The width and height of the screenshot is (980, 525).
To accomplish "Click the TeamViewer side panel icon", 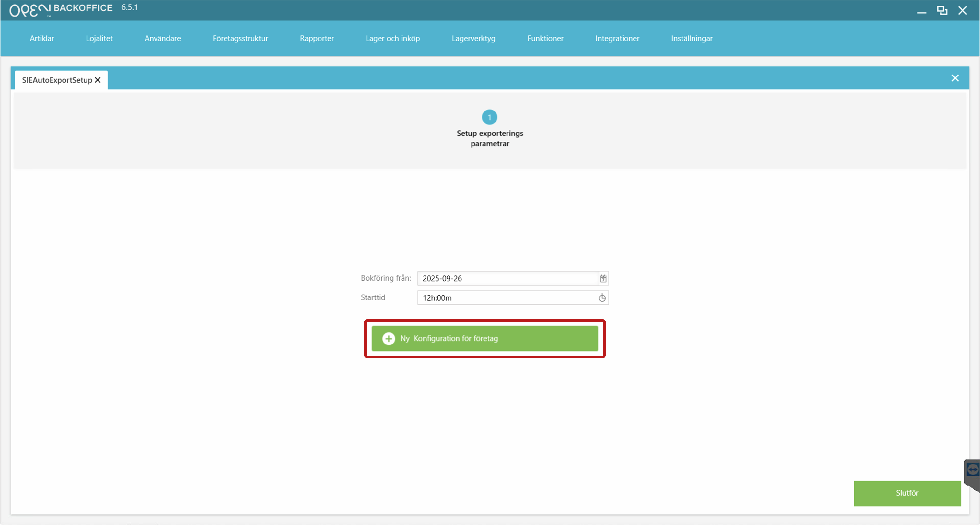I will (973, 470).
